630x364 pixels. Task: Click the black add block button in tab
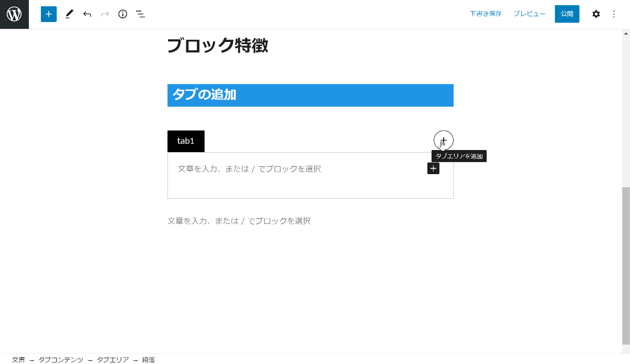(433, 168)
